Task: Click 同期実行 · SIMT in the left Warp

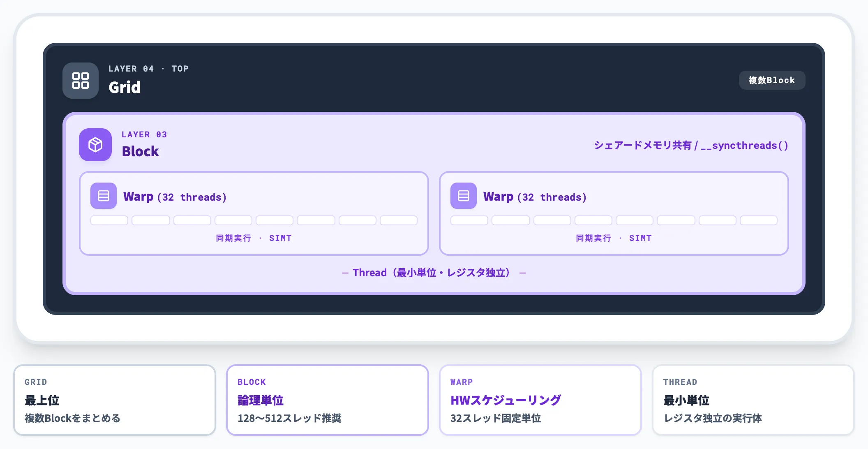Action: pyautogui.click(x=254, y=238)
